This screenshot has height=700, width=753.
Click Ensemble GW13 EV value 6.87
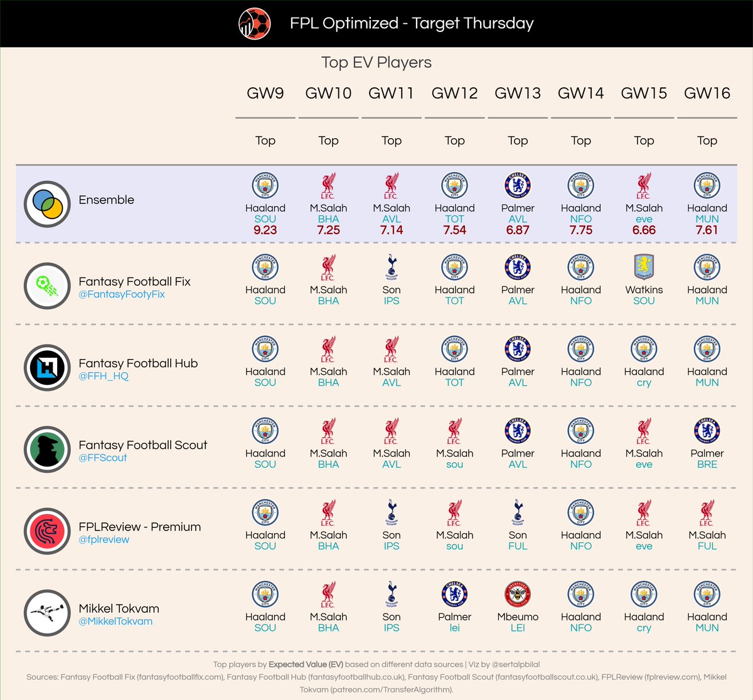tap(518, 230)
